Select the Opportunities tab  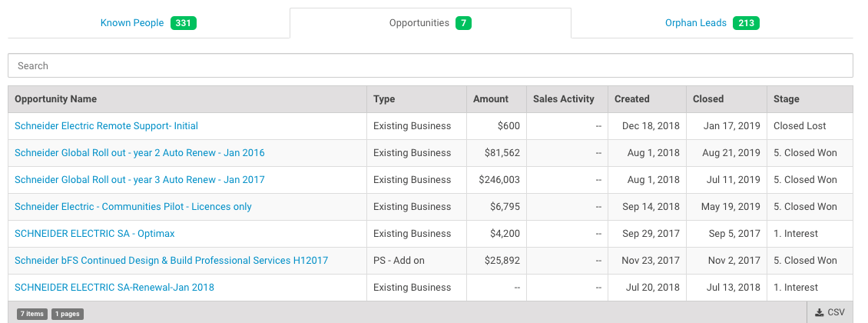[x=430, y=23]
